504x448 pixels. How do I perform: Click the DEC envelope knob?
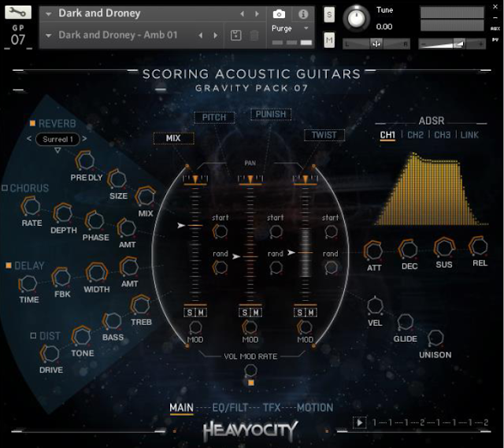[x=408, y=249]
